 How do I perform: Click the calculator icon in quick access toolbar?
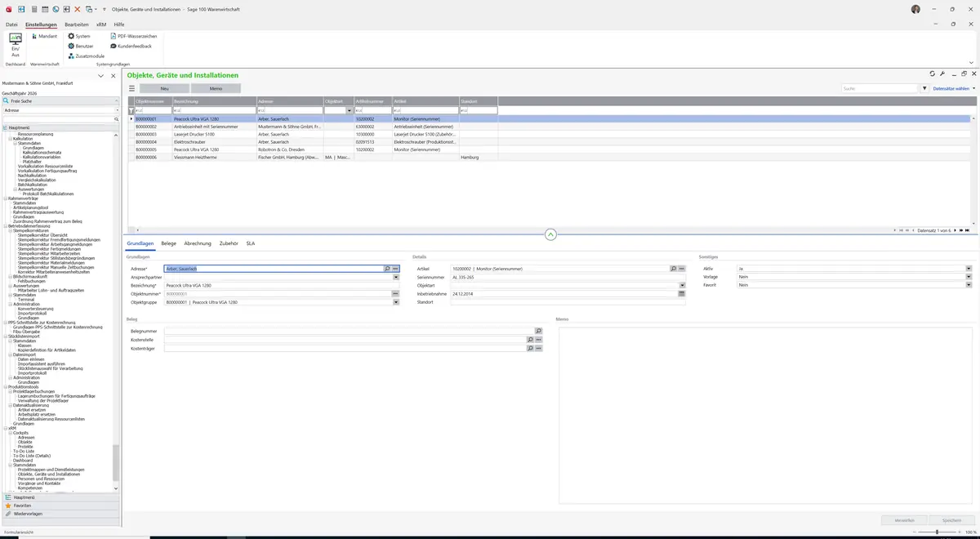33,9
